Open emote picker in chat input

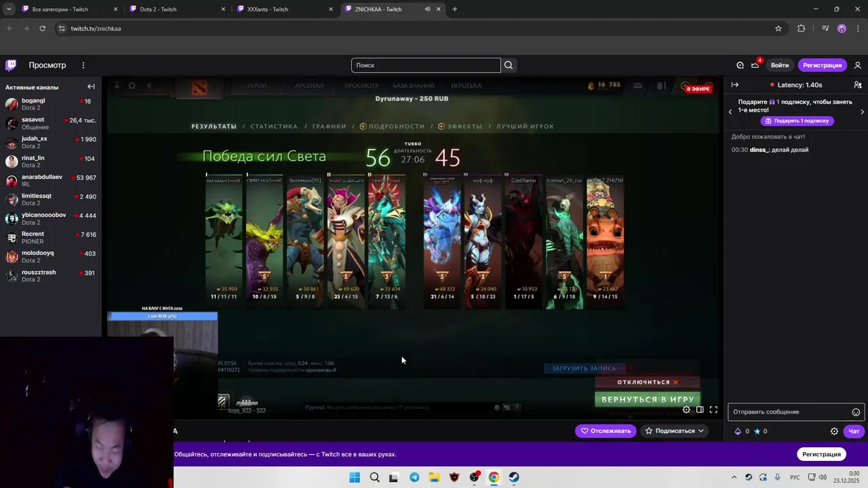(856, 412)
